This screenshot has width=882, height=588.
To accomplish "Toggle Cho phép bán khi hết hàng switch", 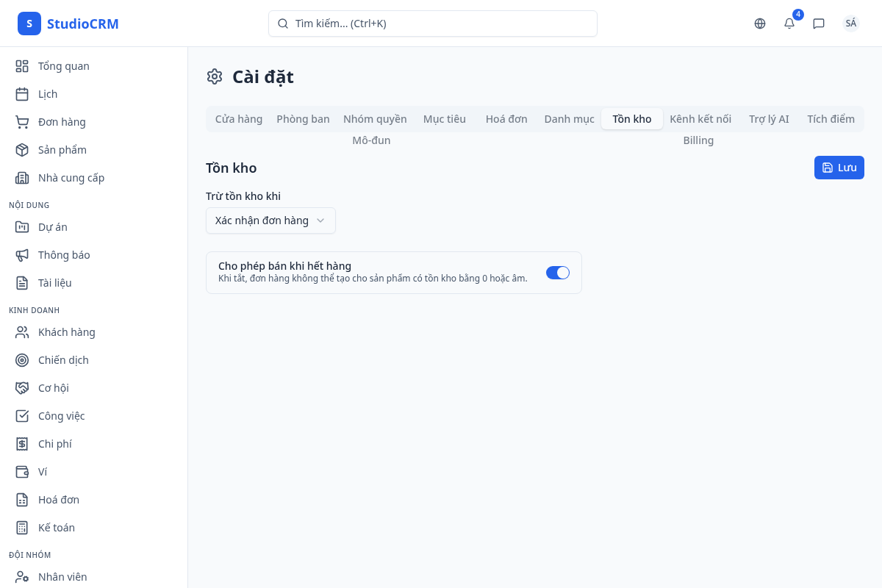I will (x=557, y=273).
